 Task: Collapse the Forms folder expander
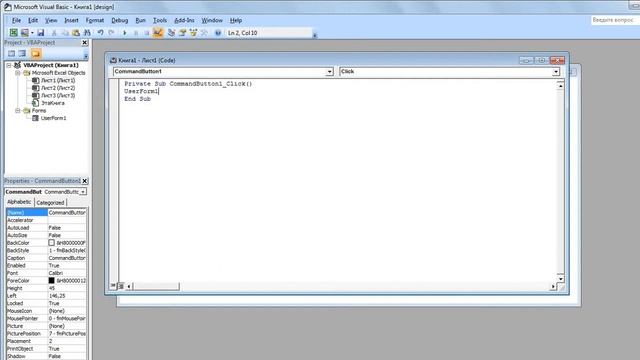click(x=18, y=111)
